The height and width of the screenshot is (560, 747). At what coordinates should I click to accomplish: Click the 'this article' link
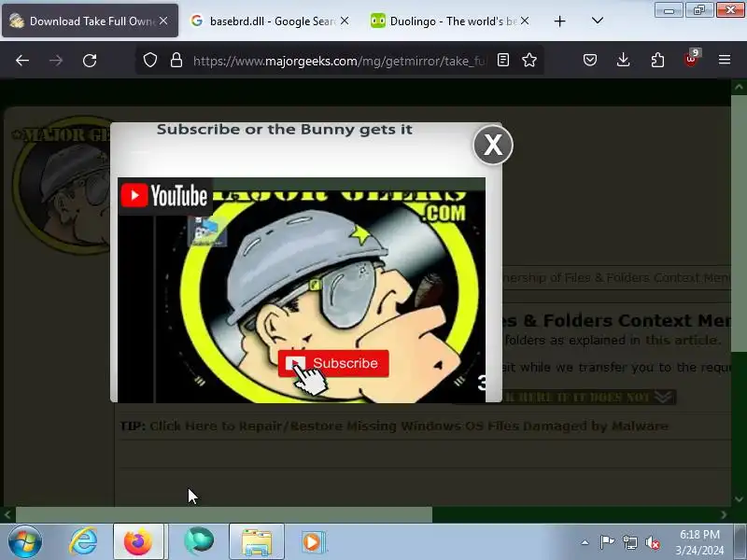pyautogui.click(x=683, y=340)
